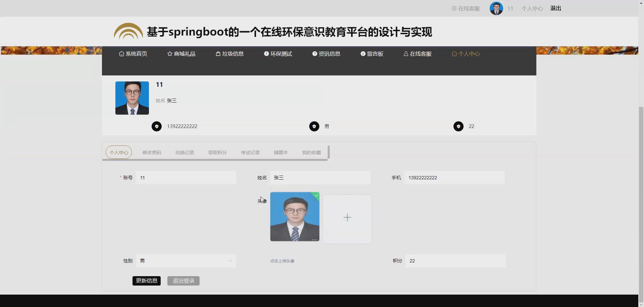Viewport: 644px width, 307px height.
Task: Switch to the 修改密码 tab
Action: point(151,152)
